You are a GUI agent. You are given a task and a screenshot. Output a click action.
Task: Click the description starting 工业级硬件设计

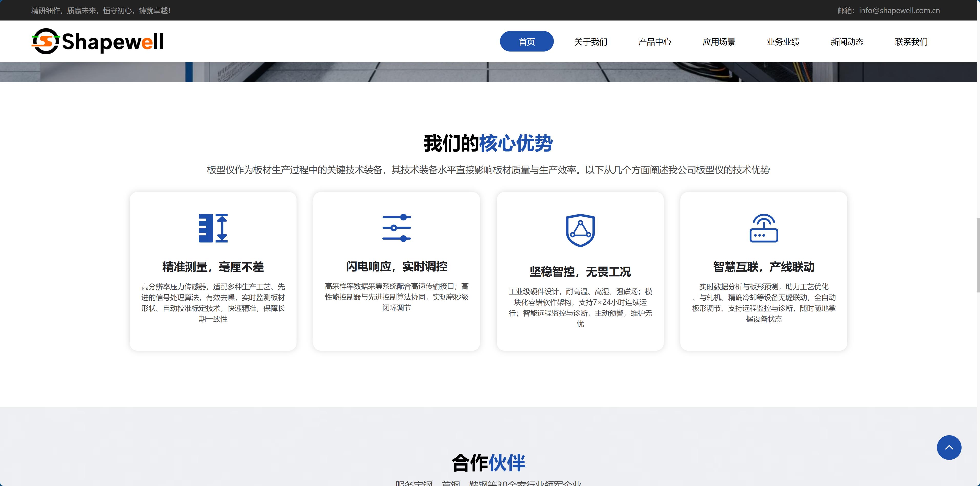click(x=580, y=308)
